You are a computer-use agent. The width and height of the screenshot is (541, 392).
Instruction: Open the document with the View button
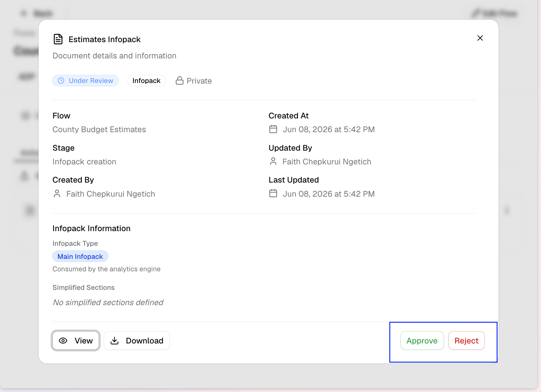point(76,341)
